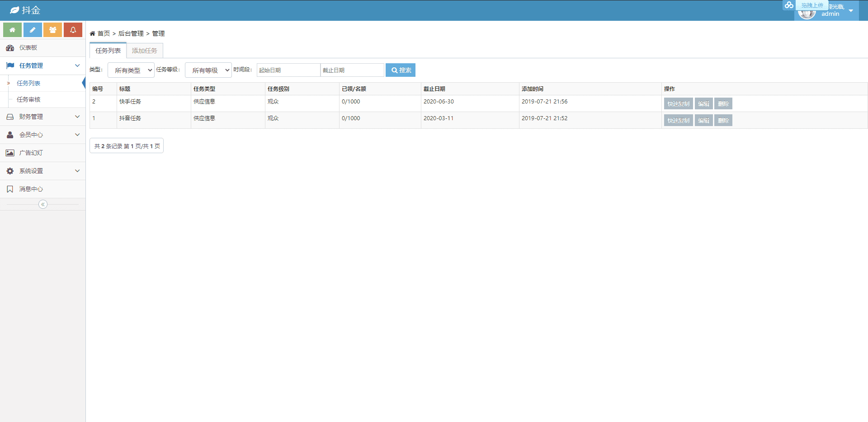Select 任务审核 in the sidebar
Image resolution: width=868 pixels, height=422 pixels.
(x=28, y=99)
